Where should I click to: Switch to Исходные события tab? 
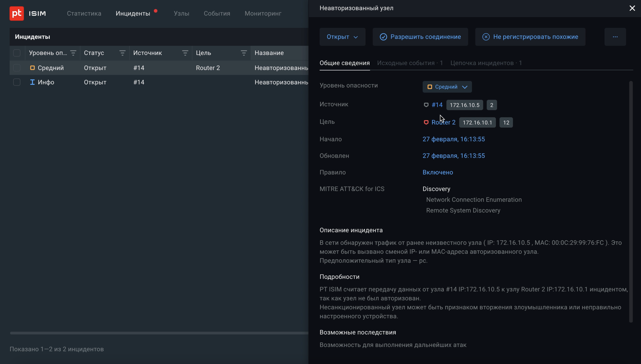tap(410, 63)
